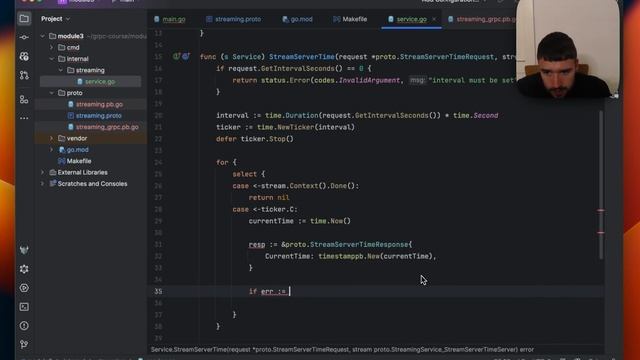Click the editor vertical scrollbar

point(601,184)
